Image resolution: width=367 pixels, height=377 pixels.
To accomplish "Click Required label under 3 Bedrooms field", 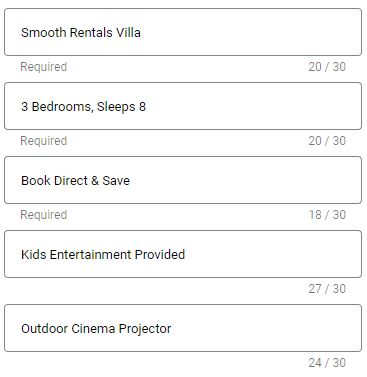I will 44,141.
